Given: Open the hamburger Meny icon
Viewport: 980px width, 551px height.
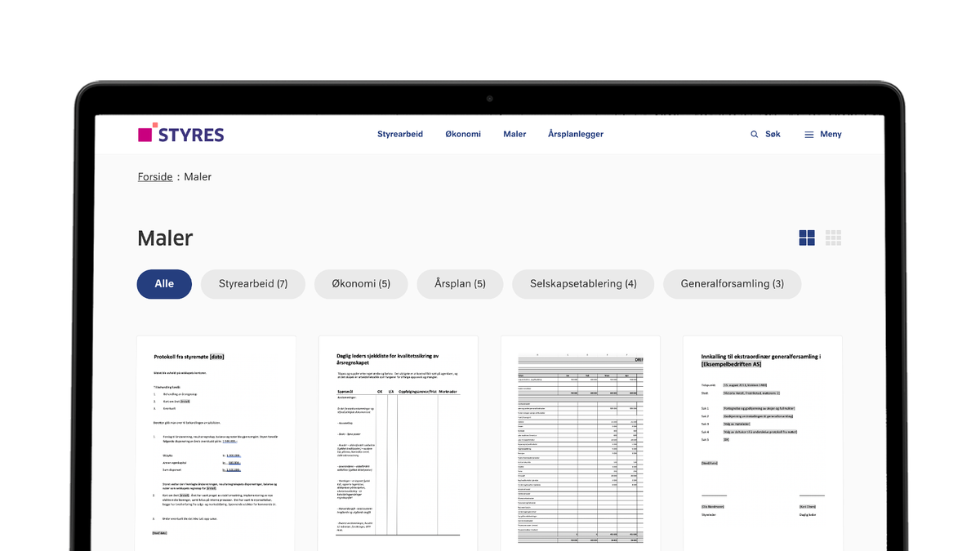Looking at the screenshot, I should 809,135.
